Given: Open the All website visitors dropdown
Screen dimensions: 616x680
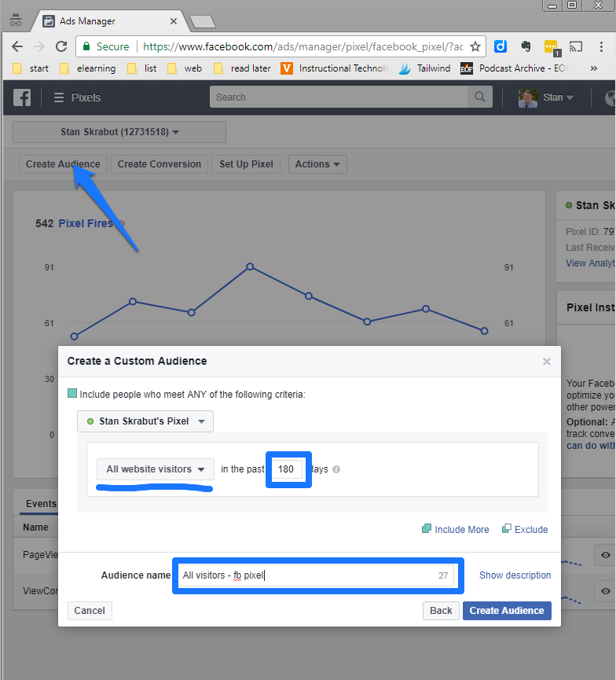Looking at the screenshot, I should pyautogui.click(x=156, y=469).
